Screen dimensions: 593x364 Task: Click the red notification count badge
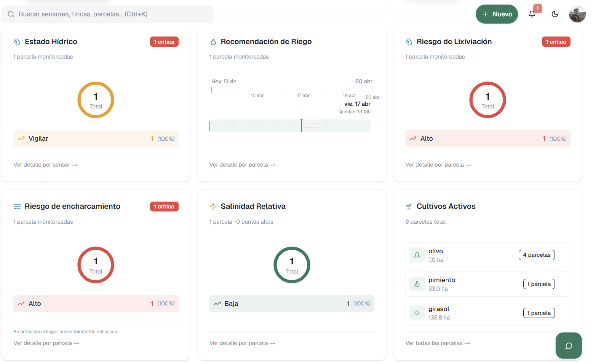538,8
